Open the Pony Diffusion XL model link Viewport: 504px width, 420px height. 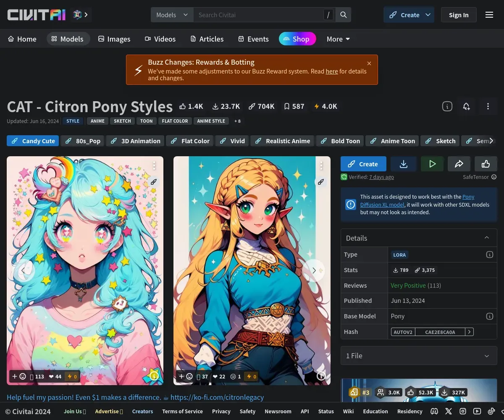tap(417, 201)
